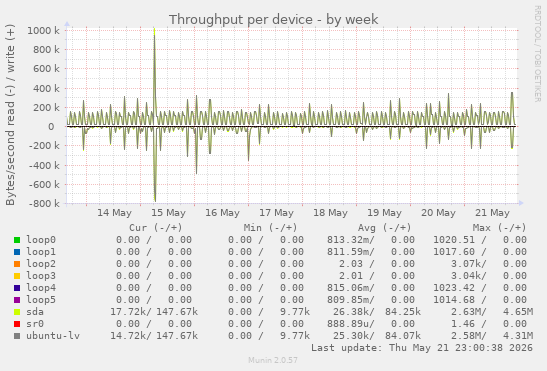Select the loop2 legend label

tap(41, 264)
